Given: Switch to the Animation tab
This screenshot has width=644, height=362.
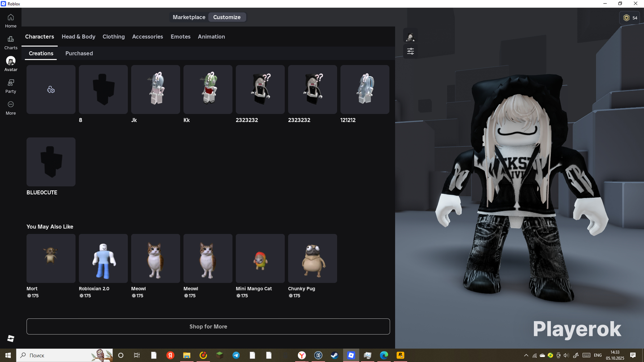Looking at the screenshot, I should (x=212, y=37).
